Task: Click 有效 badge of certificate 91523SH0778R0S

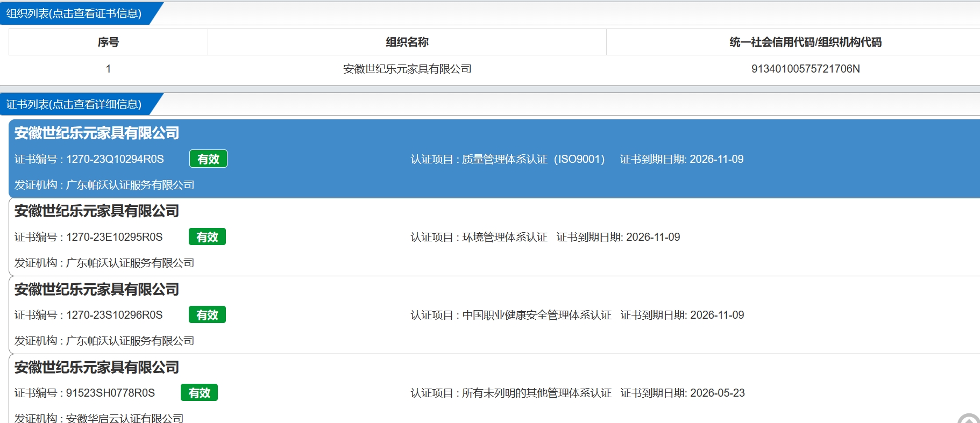Action: click(199, 393)
